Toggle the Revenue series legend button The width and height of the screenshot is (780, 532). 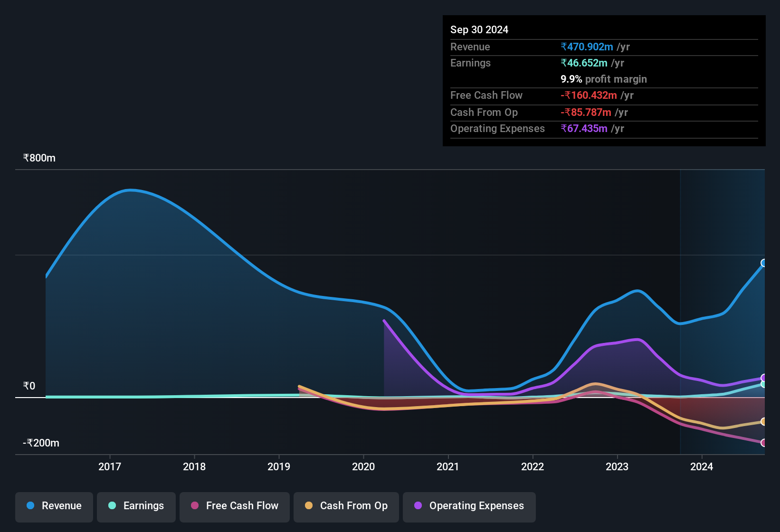(54, 507)
